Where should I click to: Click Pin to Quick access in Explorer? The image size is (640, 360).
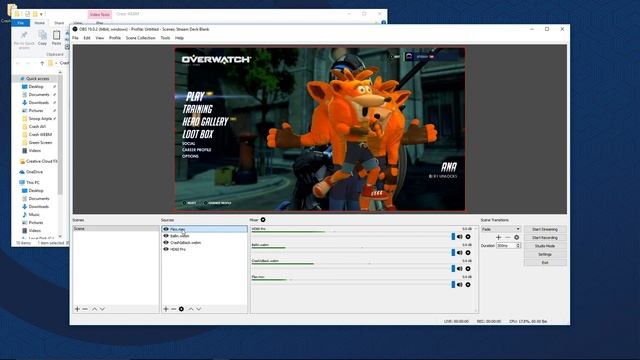pyautogui.click(x=24, y=40)
